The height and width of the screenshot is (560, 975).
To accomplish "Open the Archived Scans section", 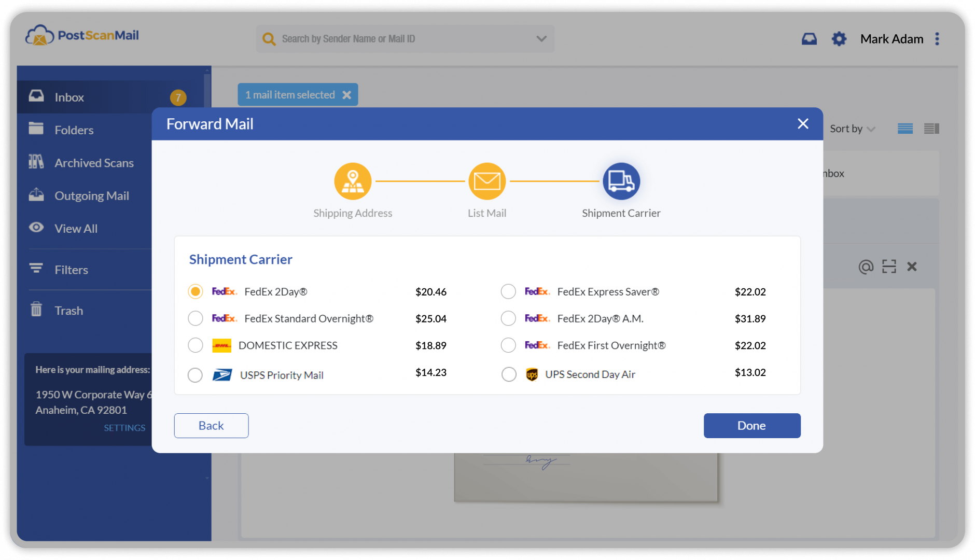I will (94, 162).
